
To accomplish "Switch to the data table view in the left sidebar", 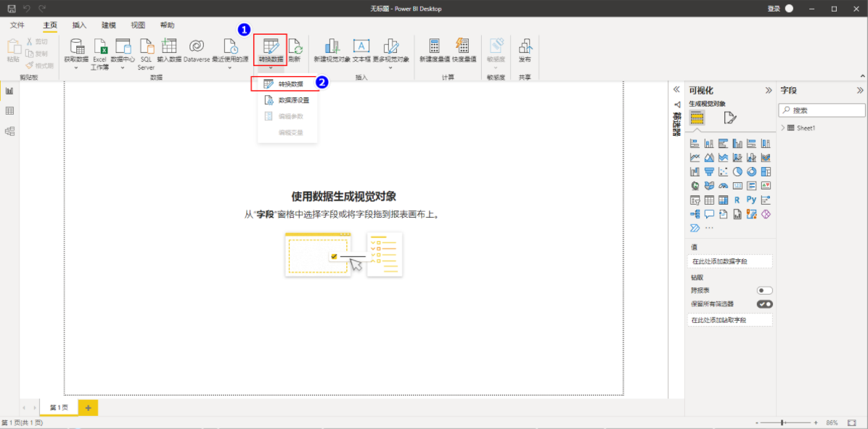I will [9, 111].
